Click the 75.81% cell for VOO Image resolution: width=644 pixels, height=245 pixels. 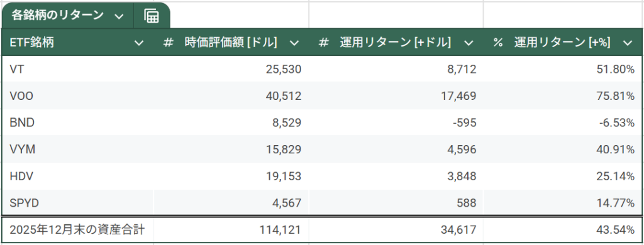click(x=563, y=96)
